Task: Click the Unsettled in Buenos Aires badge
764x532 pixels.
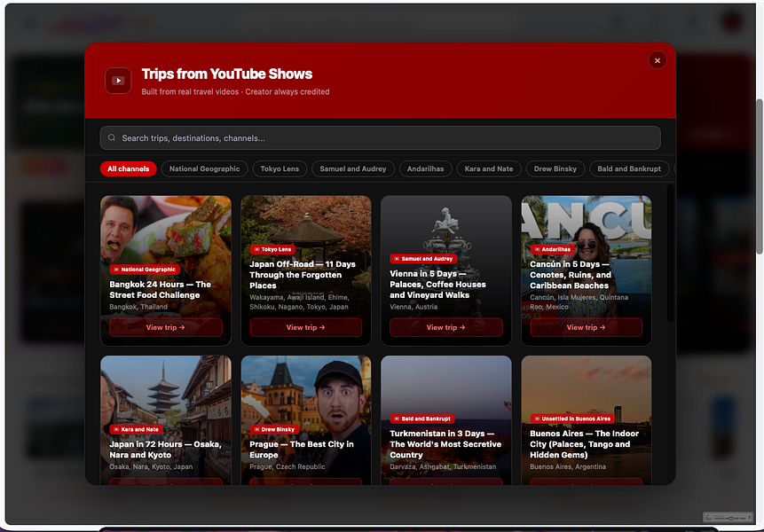Action: (572, 419)
